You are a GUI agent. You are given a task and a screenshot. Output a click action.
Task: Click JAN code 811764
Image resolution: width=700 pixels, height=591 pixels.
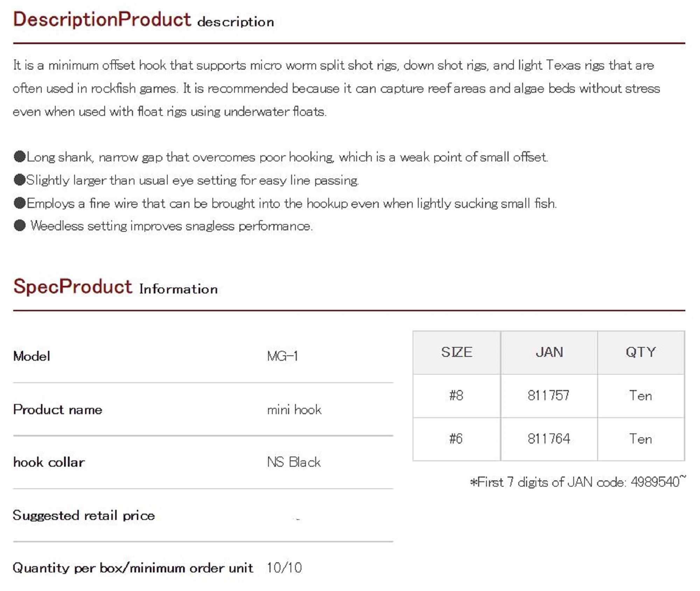549,439
